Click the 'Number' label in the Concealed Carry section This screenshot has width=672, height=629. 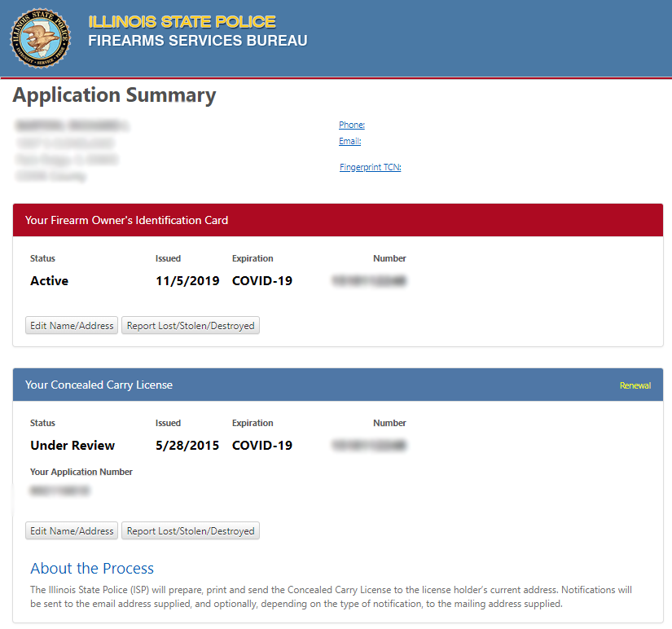(x=389, y=423)
